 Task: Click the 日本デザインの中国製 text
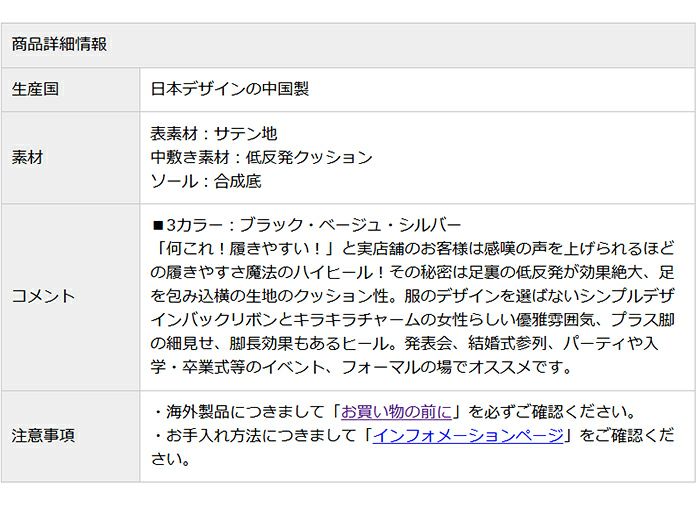[230, 89]
